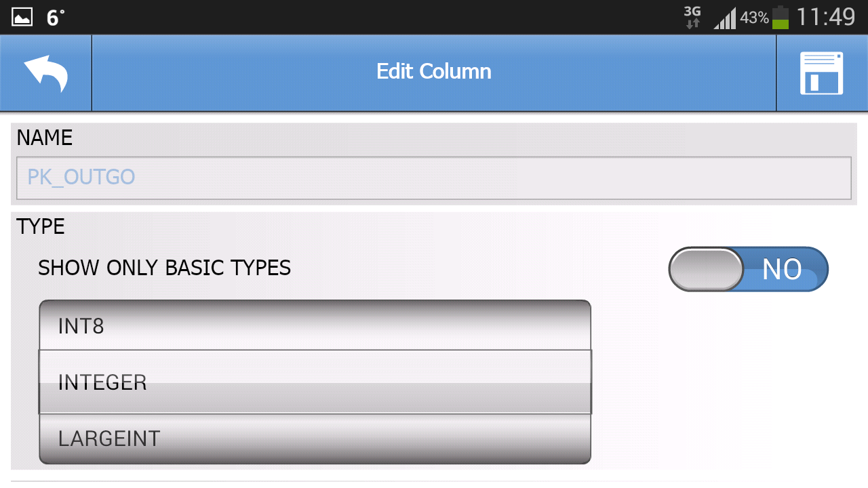This screenshot has width=868, height=488.
Task: Click the back arrow icon
Action: click(45, 72)
